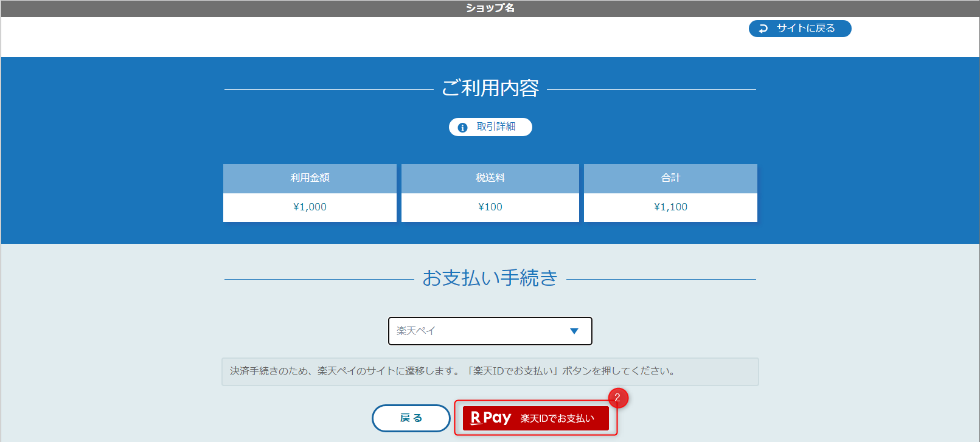Select the ¥1,100 total value
The width and height of the screenshot is (980, 442).
(670, 207)
